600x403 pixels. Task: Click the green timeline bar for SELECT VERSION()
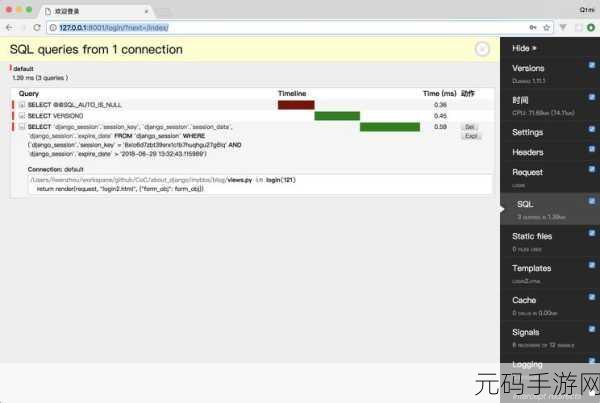click(x=337, y=116)
